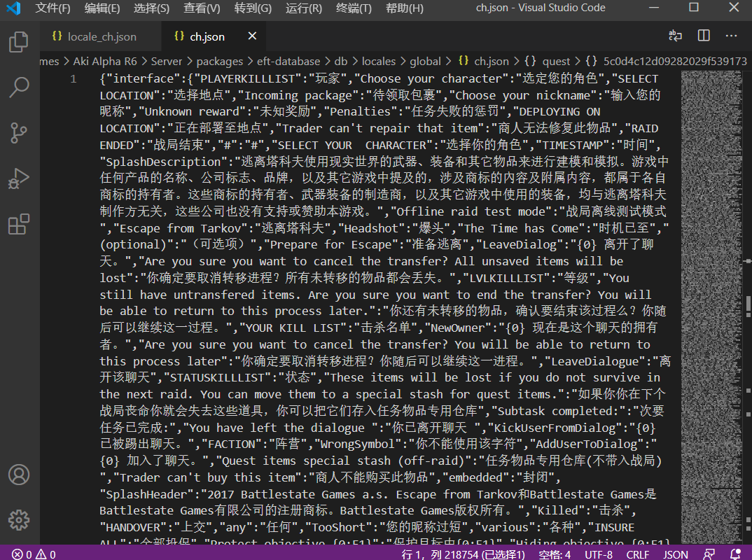Screen dimensions: 752x560
Task: Expand the global breadcrumb
Action: tap(426, 62)
